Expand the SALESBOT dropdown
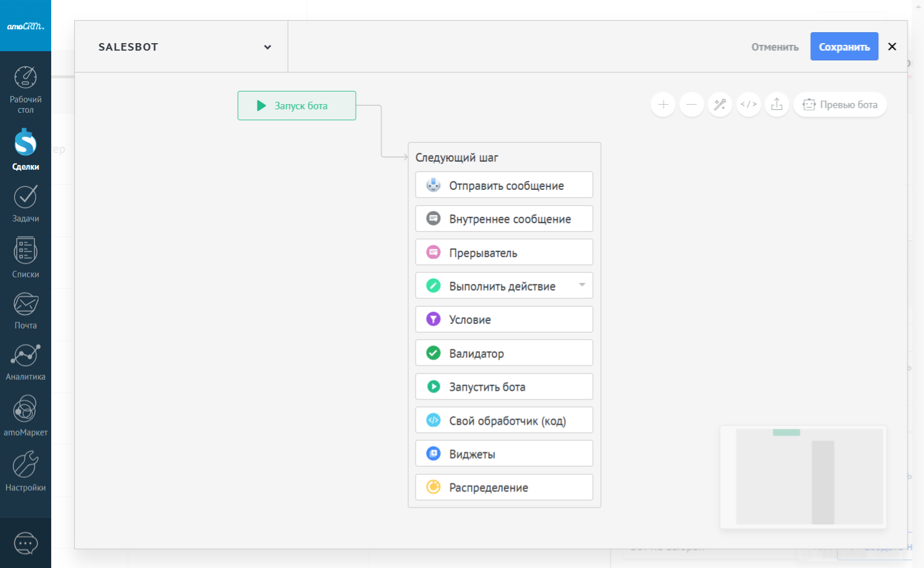 coord(268,47)
